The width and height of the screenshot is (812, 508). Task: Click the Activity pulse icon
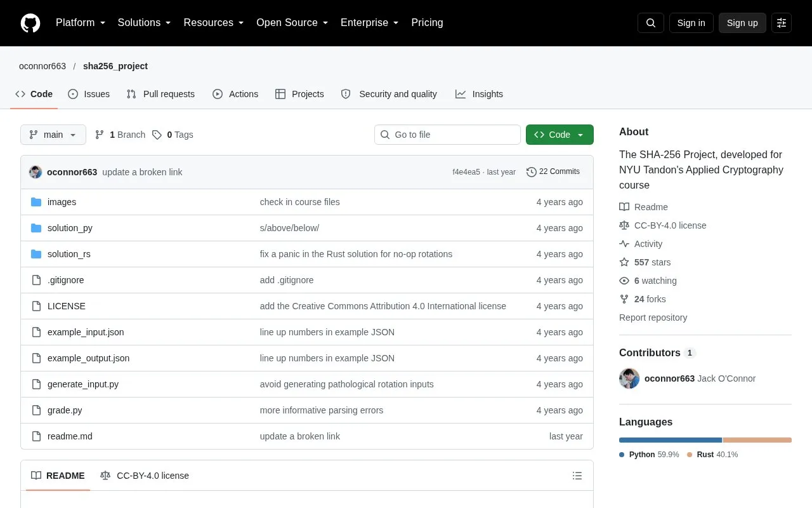coord(624,244)
